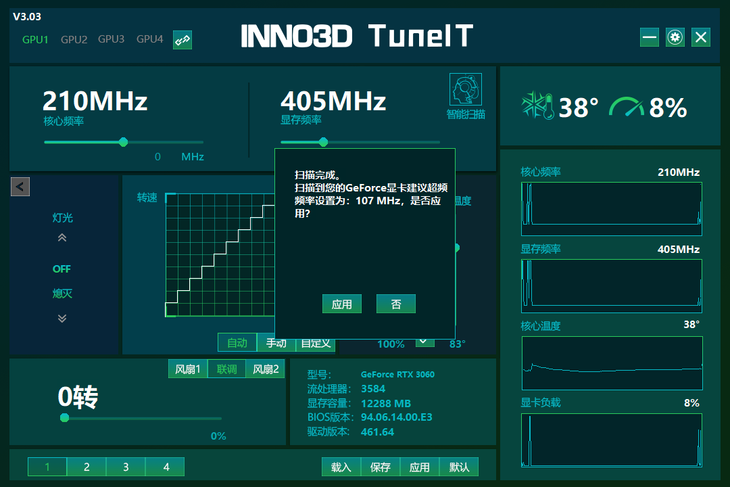Click the 核心温度 monitoring graph

click(x=612, y=363)
